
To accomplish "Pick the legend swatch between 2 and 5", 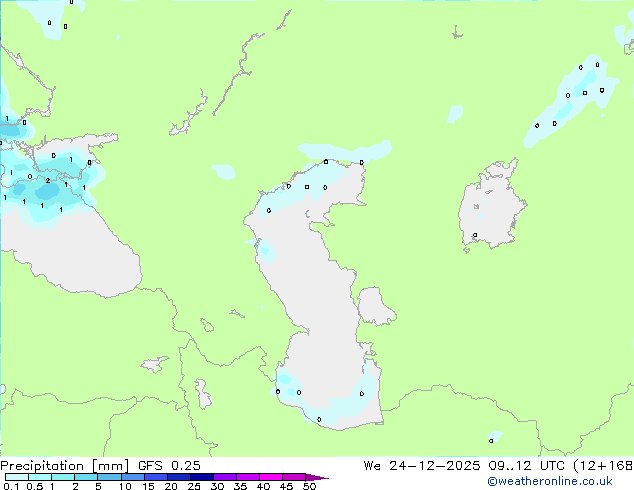I will pos(86,477).
